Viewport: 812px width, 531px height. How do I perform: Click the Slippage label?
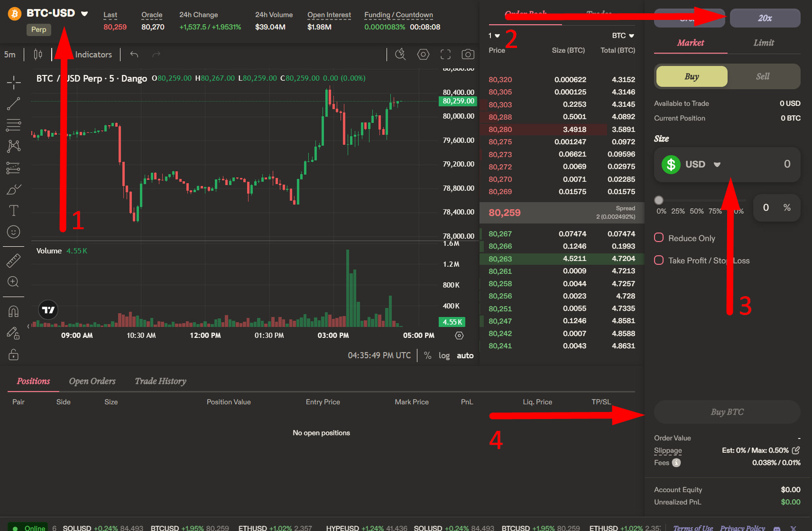[x=668, y=450]
